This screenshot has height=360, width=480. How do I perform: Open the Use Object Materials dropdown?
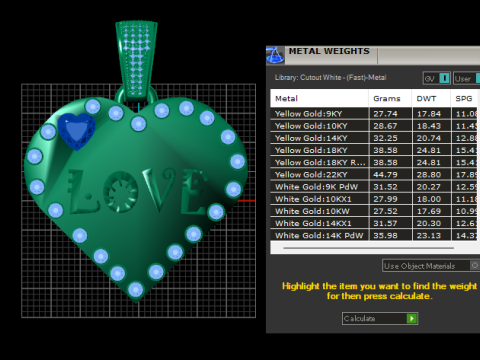[x=431, y=266]
